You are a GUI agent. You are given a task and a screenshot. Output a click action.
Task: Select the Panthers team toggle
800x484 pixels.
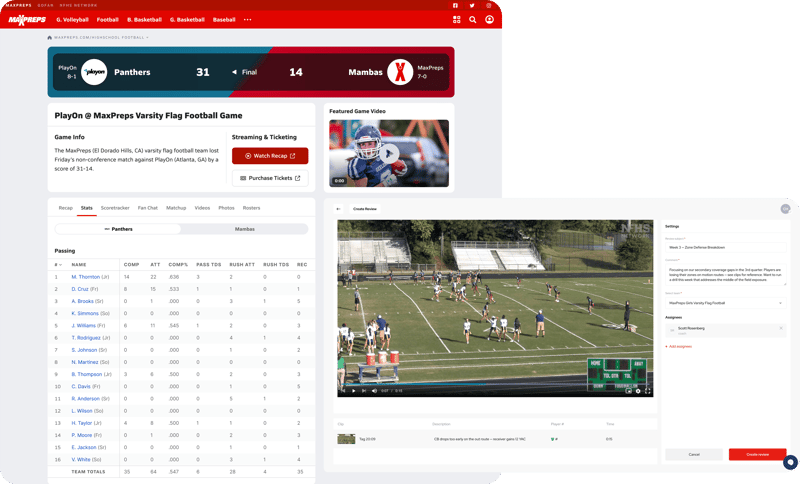(x=118, y=229)
